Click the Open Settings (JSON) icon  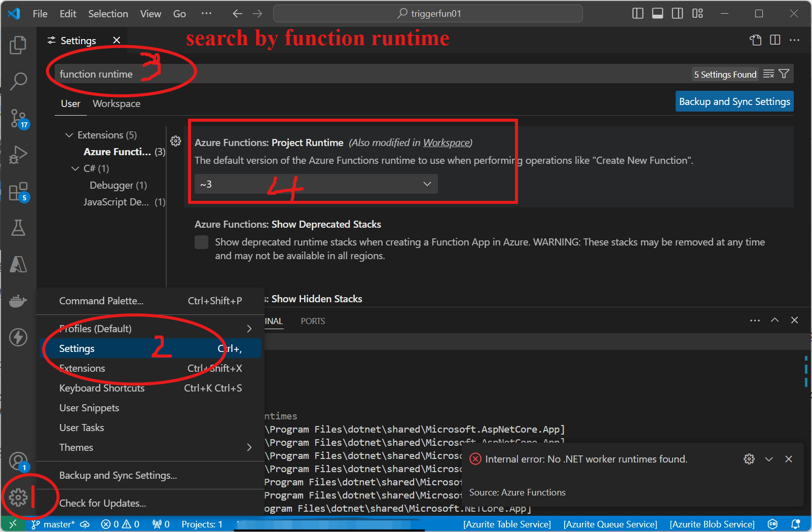755,40
